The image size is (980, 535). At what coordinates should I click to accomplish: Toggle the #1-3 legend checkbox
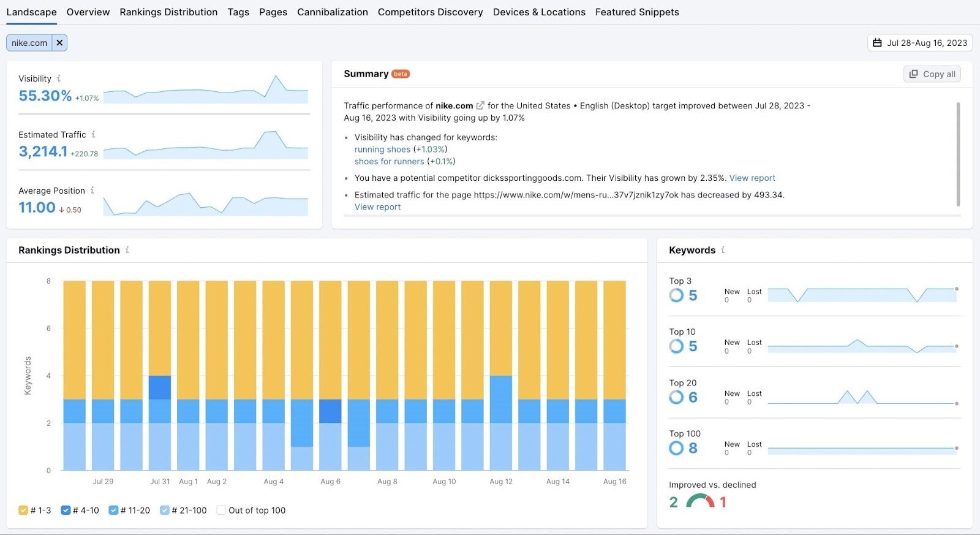(x=23, y=510)
